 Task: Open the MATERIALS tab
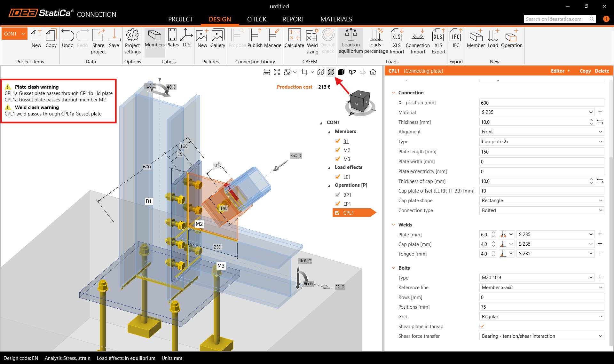click(x=336, y=19)
